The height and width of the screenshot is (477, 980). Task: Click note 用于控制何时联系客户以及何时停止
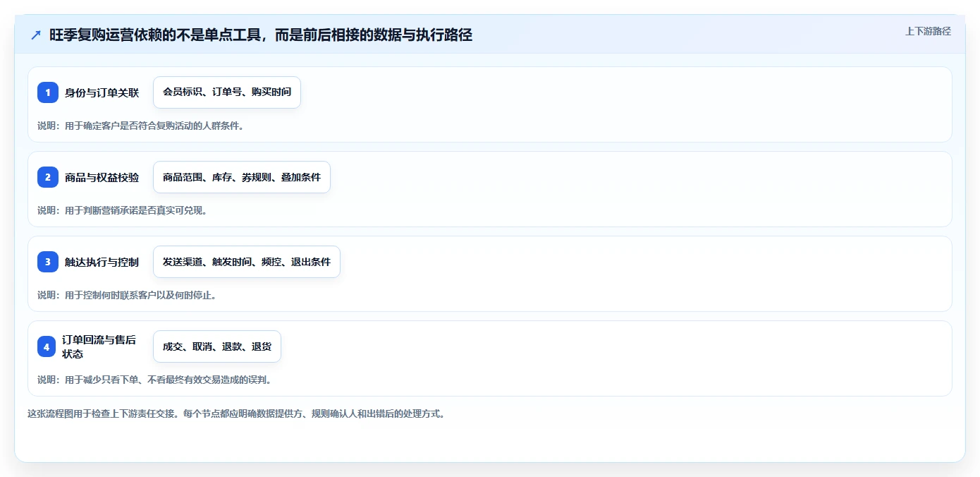coord(127,295)
